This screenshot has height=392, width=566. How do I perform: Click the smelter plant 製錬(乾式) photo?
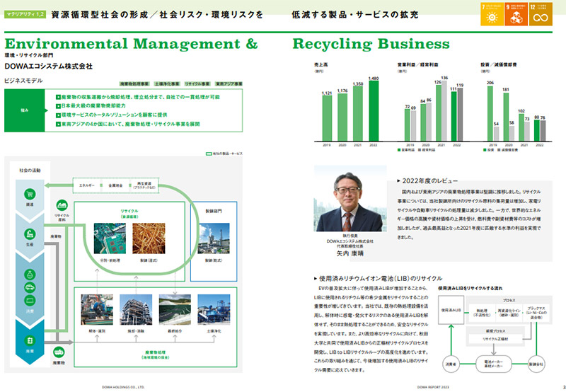point(214,238)
